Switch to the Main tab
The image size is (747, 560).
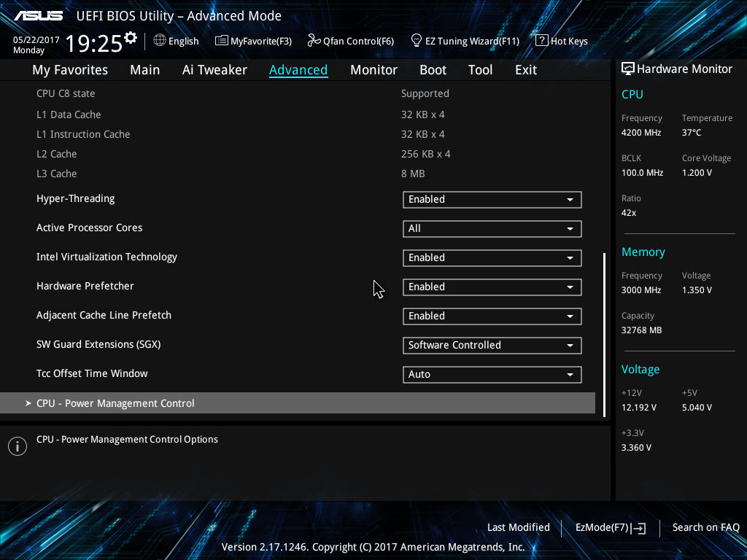pyautogui.click(x=145, y=70)
